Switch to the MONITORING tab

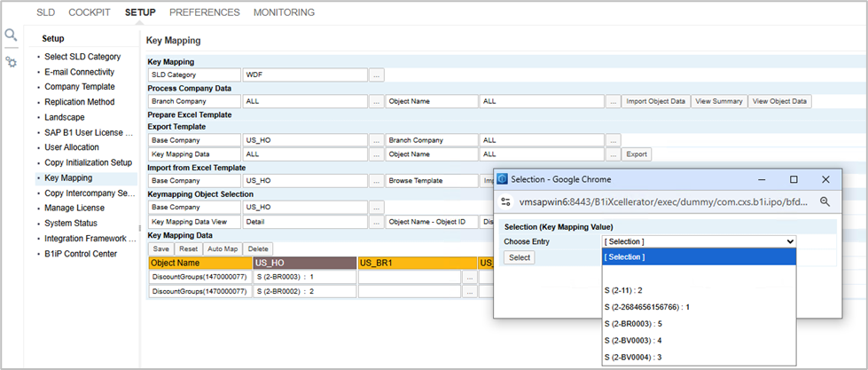coord(284,12)
